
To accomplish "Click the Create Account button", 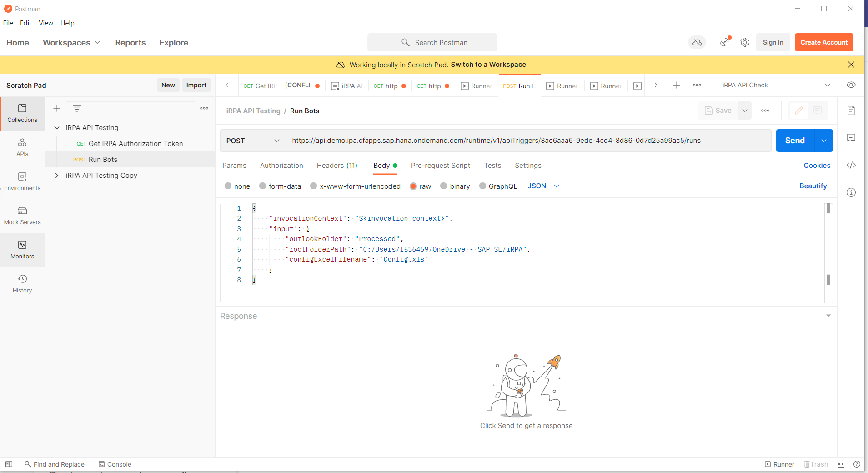I will 824,42.
